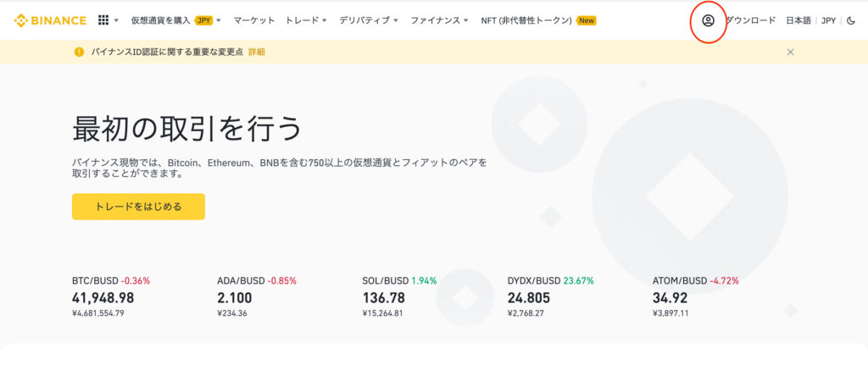Open the 詳細 link in banner
This screenshot has height=365, width=868.
click(256, 52)
